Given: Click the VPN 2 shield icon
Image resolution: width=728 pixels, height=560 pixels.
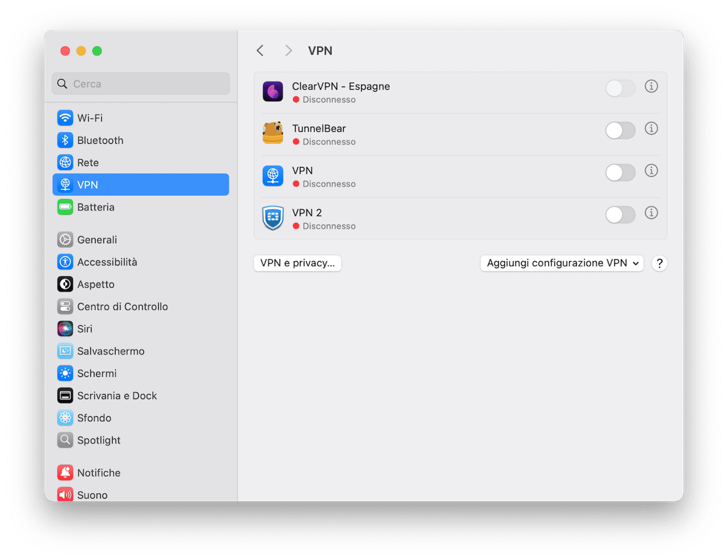Looking at the screenshot, I should (273, 218).
